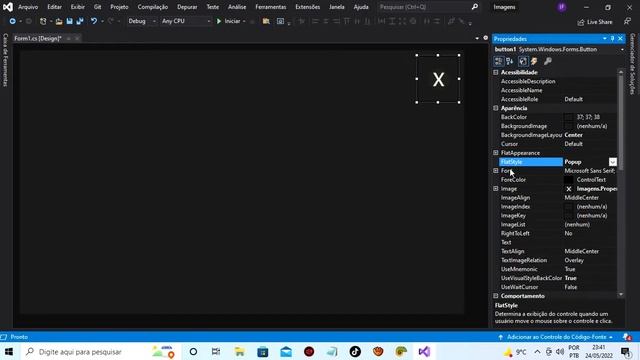Click the new project toolbar icon
The height and width of the screenshot is (360, 640).
tap(43, 21)
